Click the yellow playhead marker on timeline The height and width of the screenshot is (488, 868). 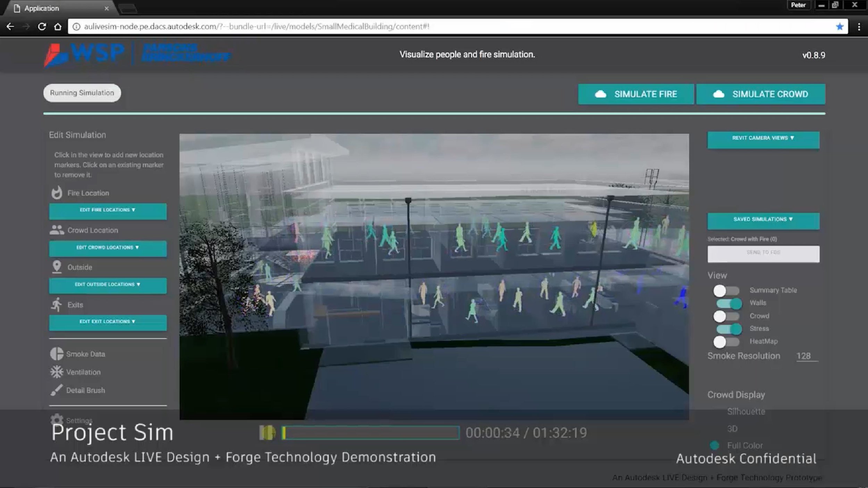coord(284,432)
